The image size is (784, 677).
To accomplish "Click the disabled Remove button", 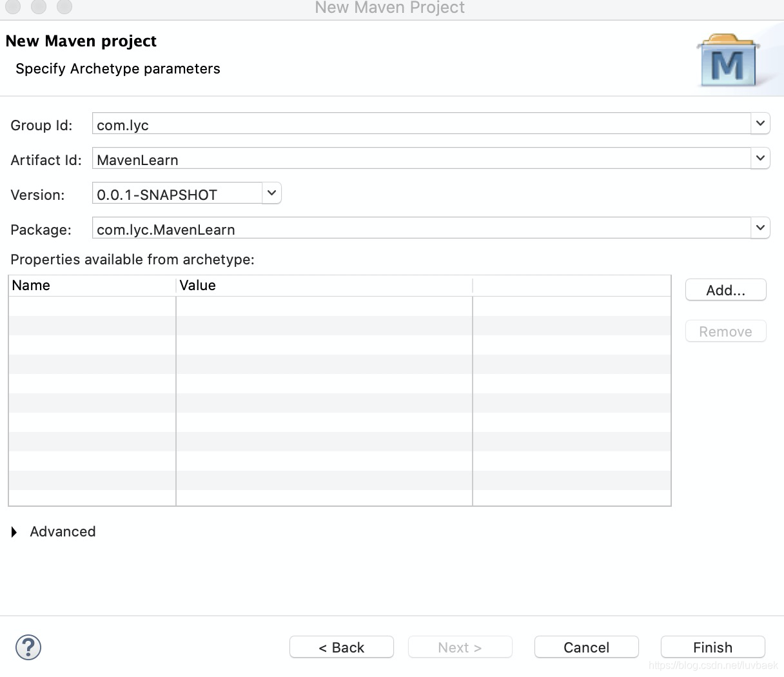I will (726, 331).
